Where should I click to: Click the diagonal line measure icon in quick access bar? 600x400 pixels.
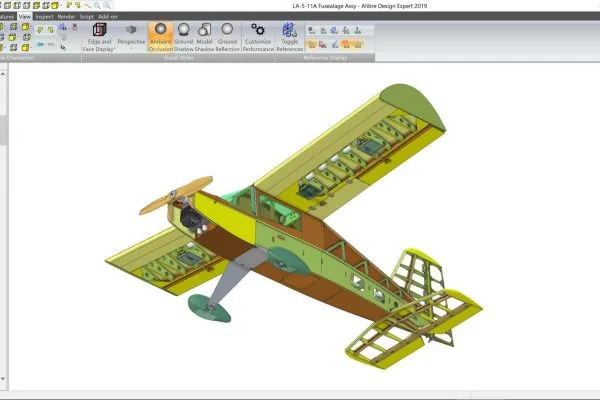88,5
